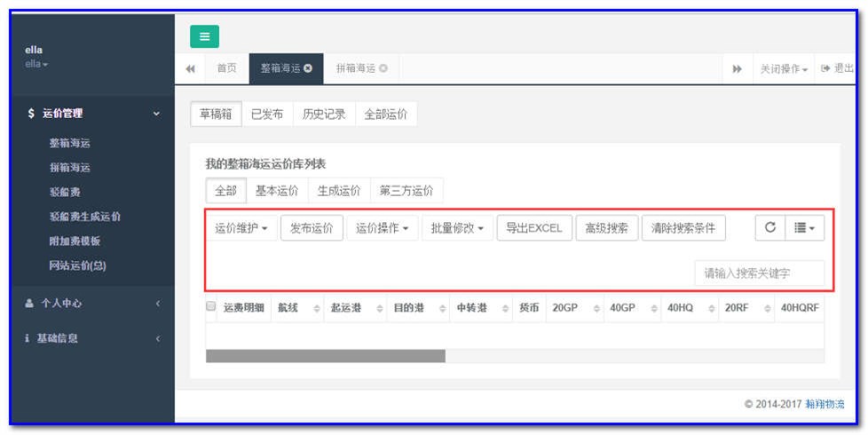This screenshot has width=868, height=435.
Task: Expand the 个人中心 sidebar section
Action: tap(92, 304)
